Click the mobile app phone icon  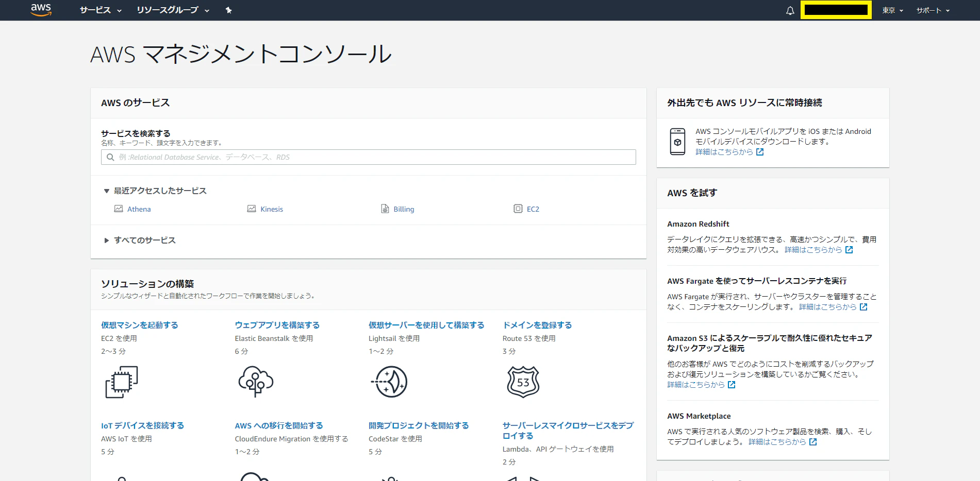click(x=678, y=142)
